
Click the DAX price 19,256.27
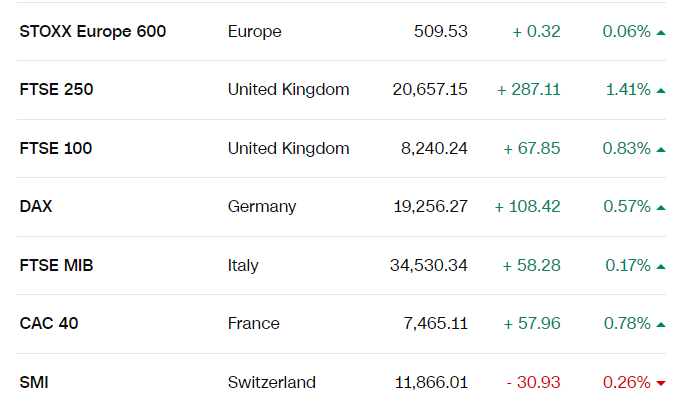click(x=431, y=207)
